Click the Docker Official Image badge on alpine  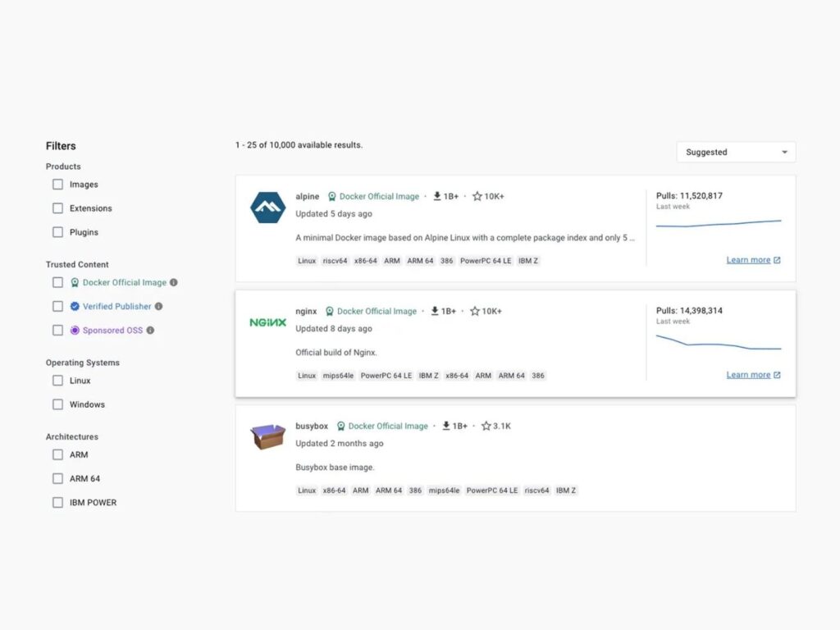pos(373,197)
